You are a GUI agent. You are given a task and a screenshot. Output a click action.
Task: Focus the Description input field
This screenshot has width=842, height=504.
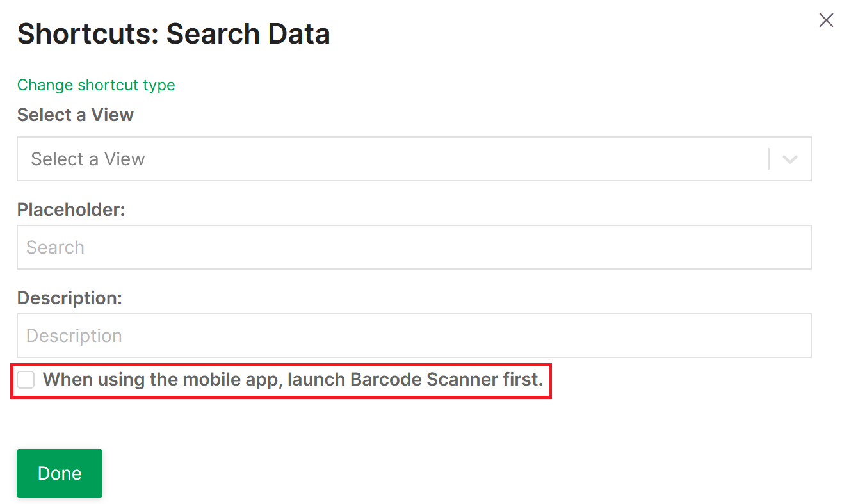pyautogui.click(x=414, y=336)
